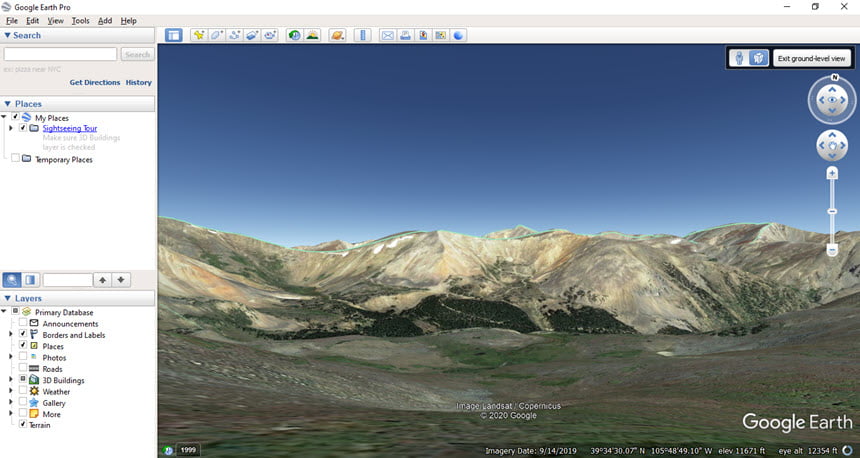This screenshot has height=458, width=860.
Task: Switch between Earth, Sky and planets icon
Action: (337, 36)
